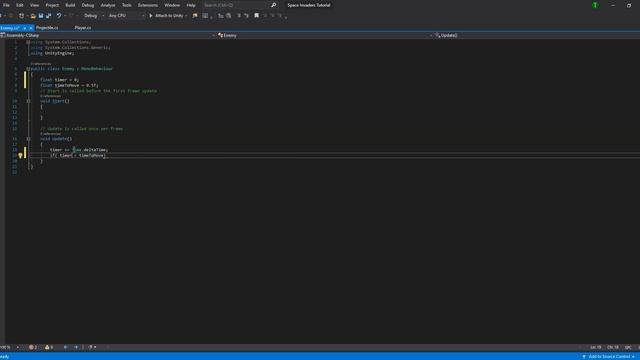This screenshot has width=640, height=360.
Task: Click the navigate backward arrow in the bottom bar
Action: pyautogui.click(x=65, y=347)
